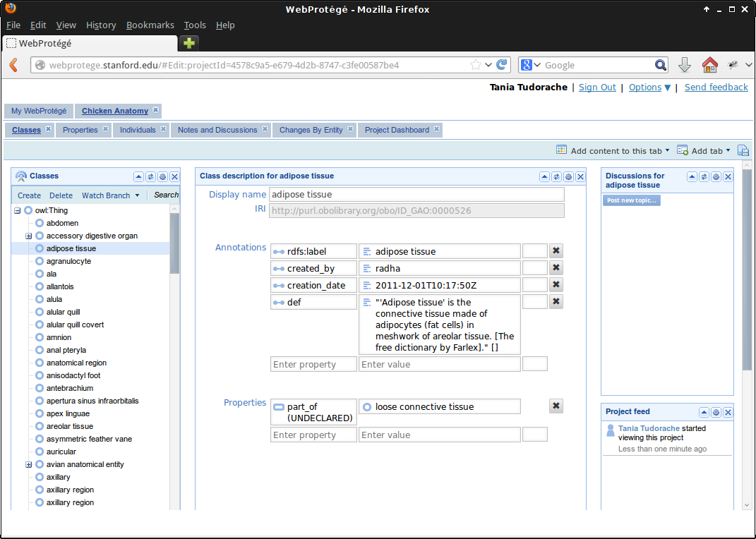Click the Post new topic button
Image resolution: width=756 pixels, height=539 pixels.
pyautogui.click(x=631, y=200)
